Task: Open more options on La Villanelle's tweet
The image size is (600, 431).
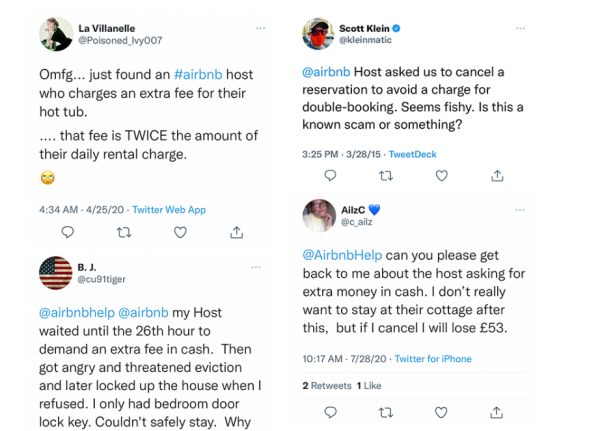Action: (x=261, y=28)
